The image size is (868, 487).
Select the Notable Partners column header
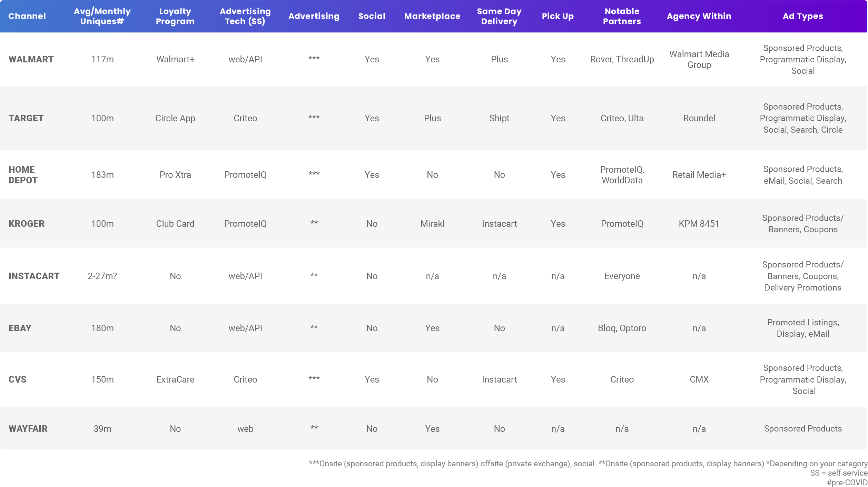click(622, 16)
